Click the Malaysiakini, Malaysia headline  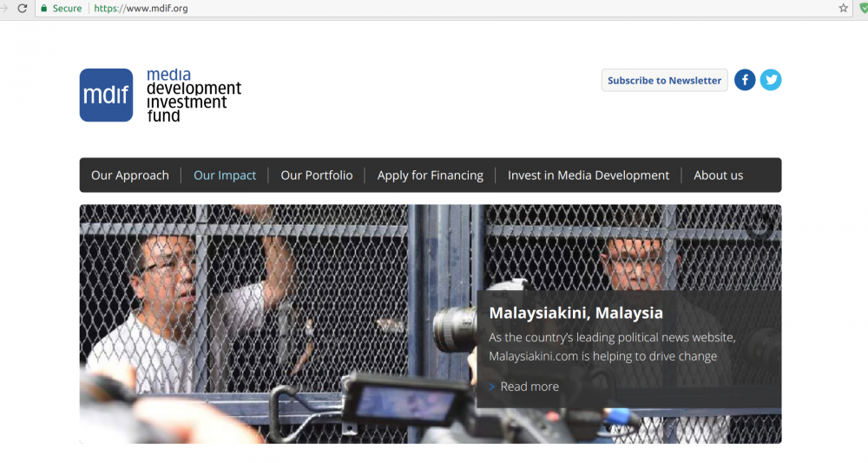tap(575, 313)
